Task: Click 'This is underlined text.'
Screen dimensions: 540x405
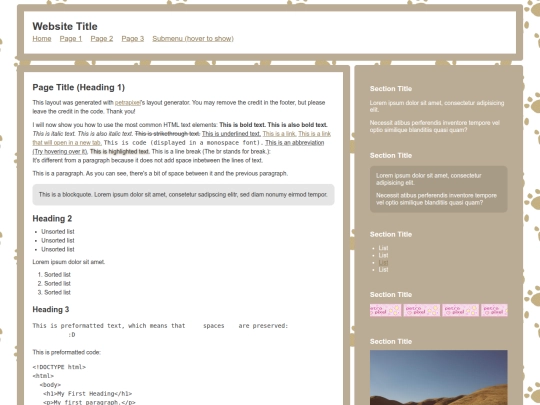Action: tap(231, 134)
